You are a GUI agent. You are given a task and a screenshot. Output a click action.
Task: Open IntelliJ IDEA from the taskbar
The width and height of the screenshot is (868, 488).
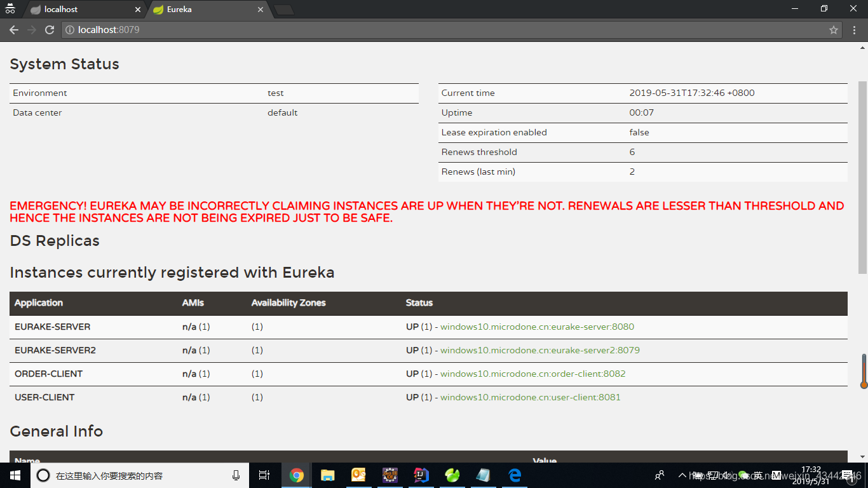pos(421,475)
